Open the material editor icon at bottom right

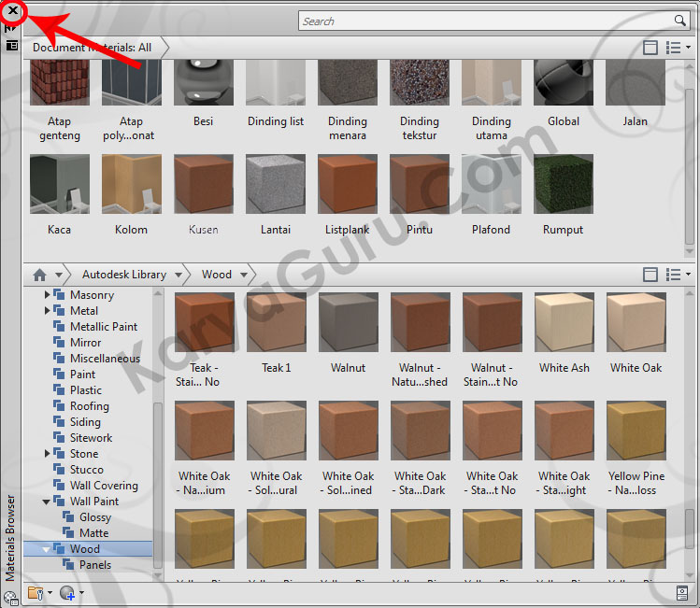click(x=683, y=592)
